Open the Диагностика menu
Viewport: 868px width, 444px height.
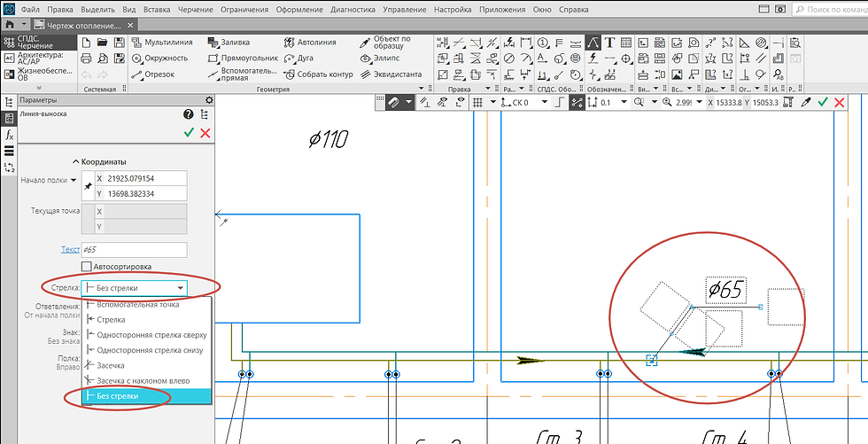(x=353, y=10)
